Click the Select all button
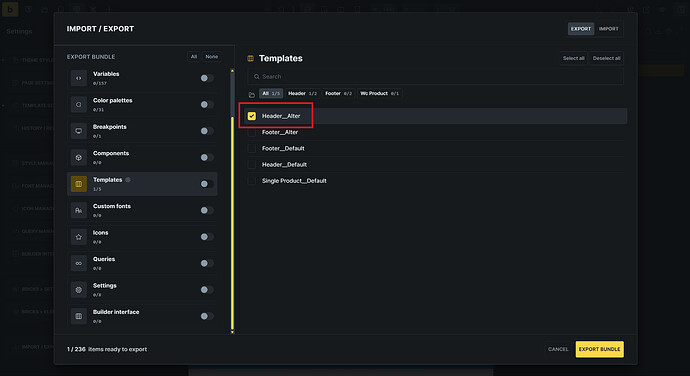Image resolution: width=690 pixels, height=376 pixels. (573, 58)
